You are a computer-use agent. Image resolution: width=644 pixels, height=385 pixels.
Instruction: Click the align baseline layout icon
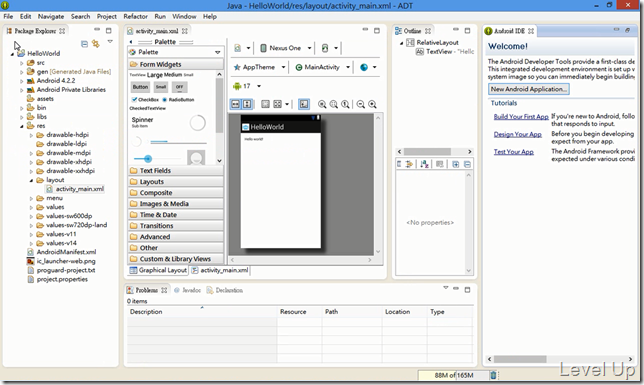click(266, 104)
